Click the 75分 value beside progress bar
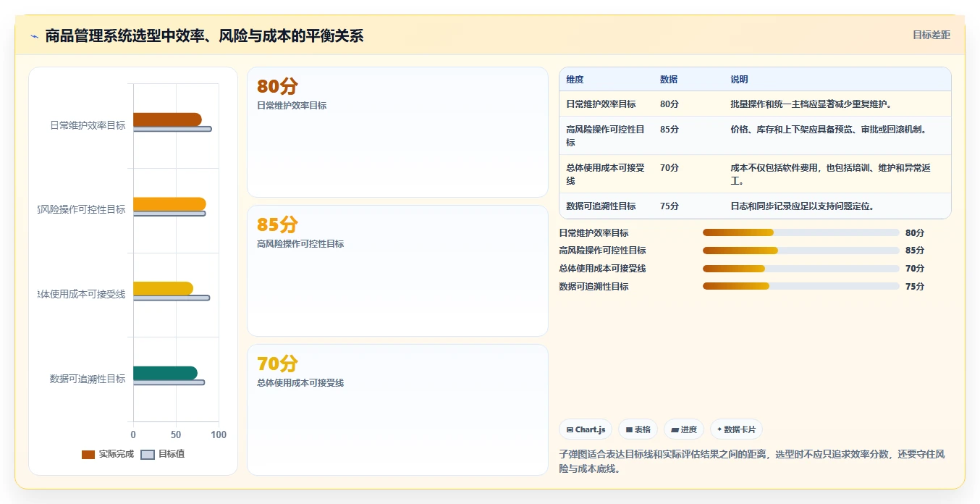Viewport: 980px width, 504px height. [915, 287]
